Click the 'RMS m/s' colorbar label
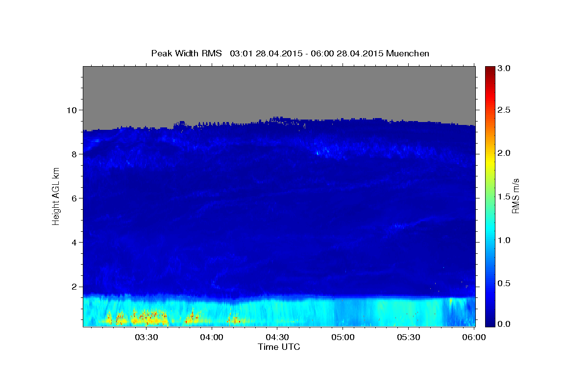The height and width of the screenshot is (392, 588). [515, 196]
